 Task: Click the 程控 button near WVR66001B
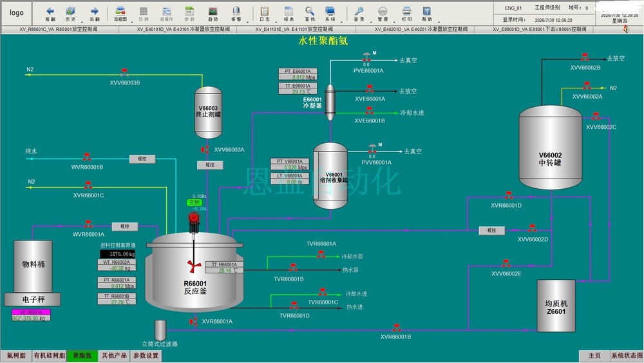coord(142,159)
